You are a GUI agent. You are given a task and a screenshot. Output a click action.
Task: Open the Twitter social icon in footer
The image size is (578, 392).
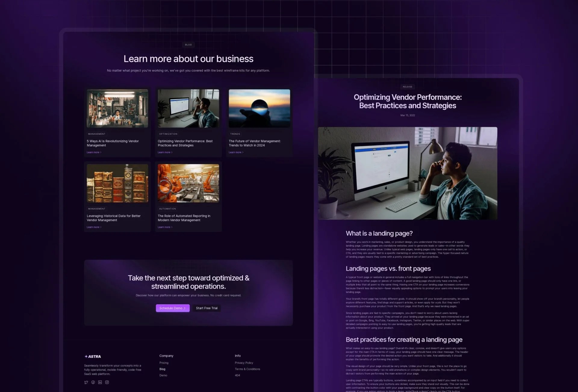pyautogui.click(x=86, y=382)
